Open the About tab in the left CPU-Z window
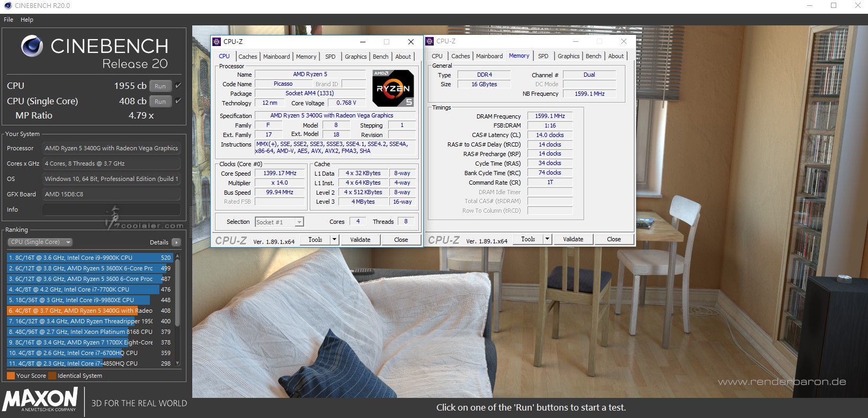Screen dimensions: 868x418 [403, 57]
